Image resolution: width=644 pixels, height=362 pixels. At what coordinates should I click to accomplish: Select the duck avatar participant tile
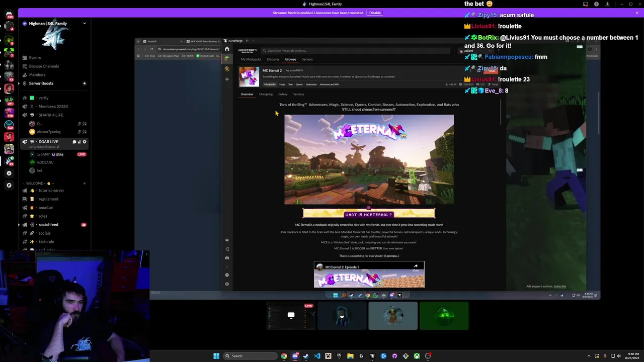click(x=393, y=316)
